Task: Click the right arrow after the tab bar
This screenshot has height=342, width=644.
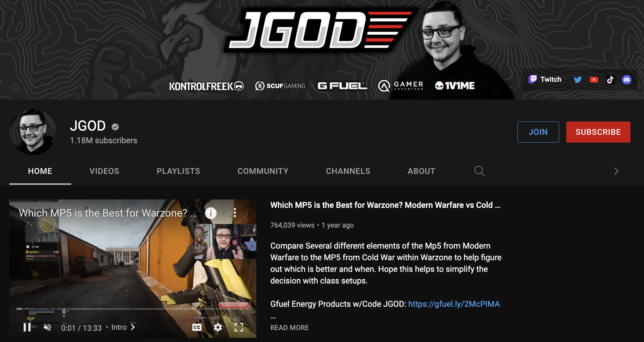Action: pyautogui.click(x=616, y=171)
